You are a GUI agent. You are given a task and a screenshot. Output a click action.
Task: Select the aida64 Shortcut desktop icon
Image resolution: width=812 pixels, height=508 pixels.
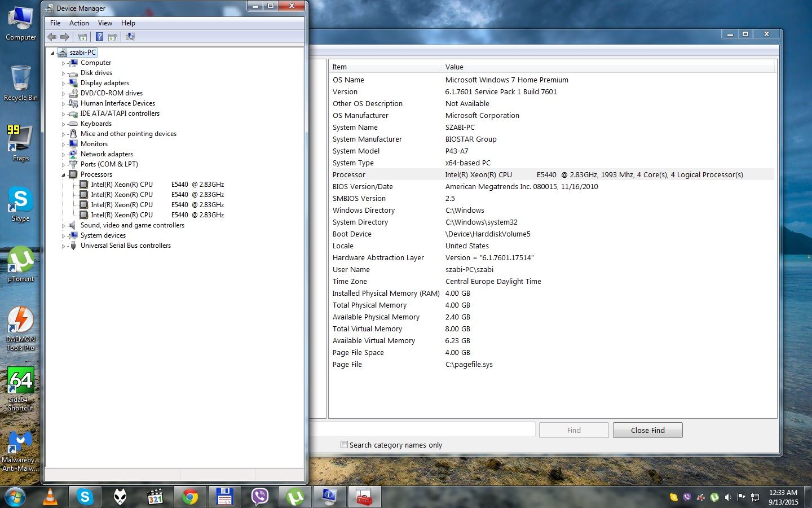pyautogui.click(x=21, y=389)
